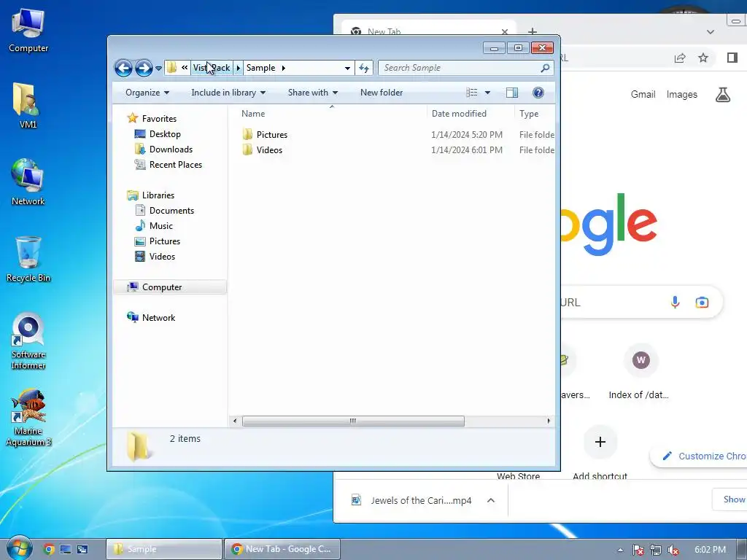Click the muted volume tray icon
The height and width of the screenshot is (560, 747).
click(x=673, y=550)
